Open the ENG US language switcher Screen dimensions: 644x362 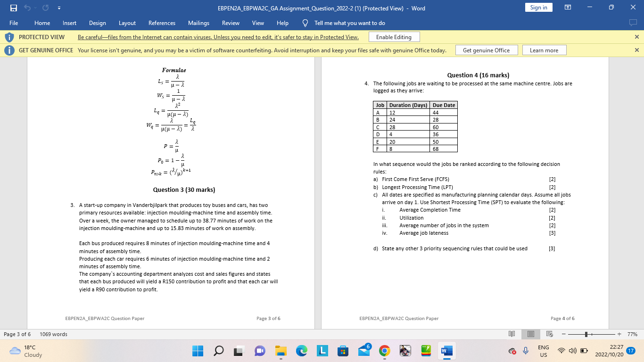point(544,351)
